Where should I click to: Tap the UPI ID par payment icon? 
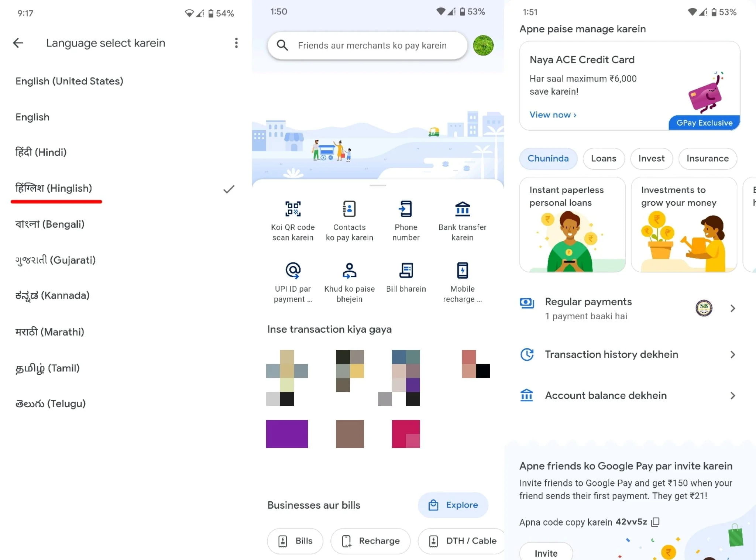point(293,271)
